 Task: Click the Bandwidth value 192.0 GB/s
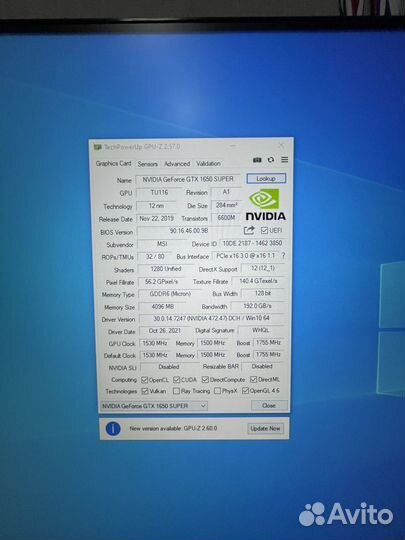258,306
